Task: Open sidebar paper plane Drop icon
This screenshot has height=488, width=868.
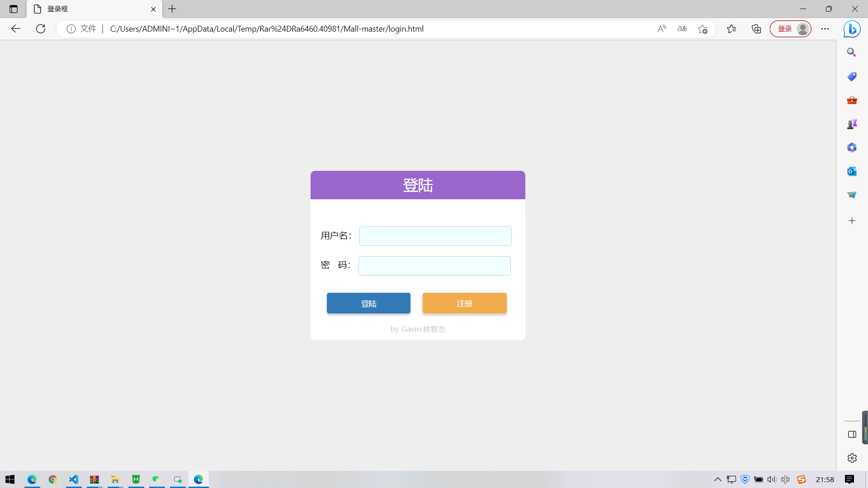Action: click(x=852, y=195)
